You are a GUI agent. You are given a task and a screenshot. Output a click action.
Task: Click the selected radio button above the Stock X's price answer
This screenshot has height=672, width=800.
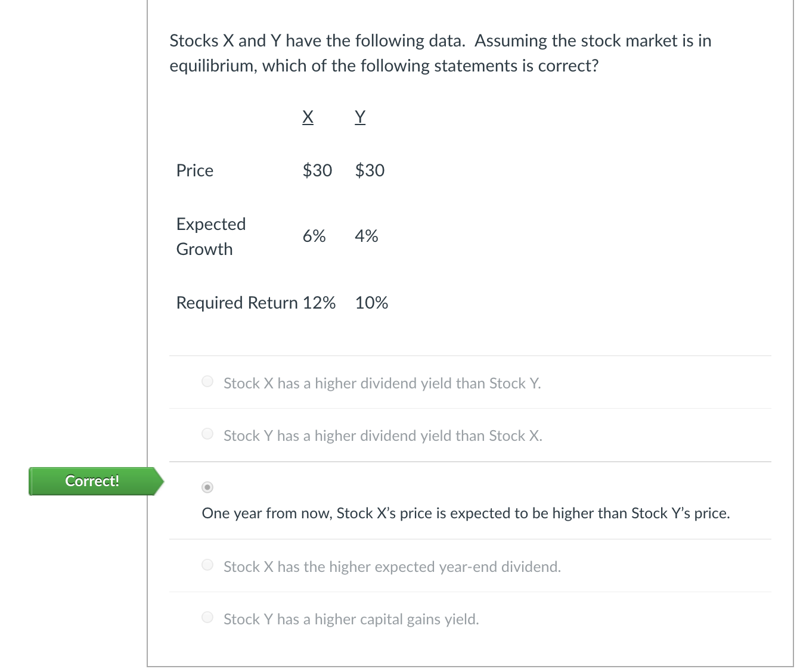(207, 487)
